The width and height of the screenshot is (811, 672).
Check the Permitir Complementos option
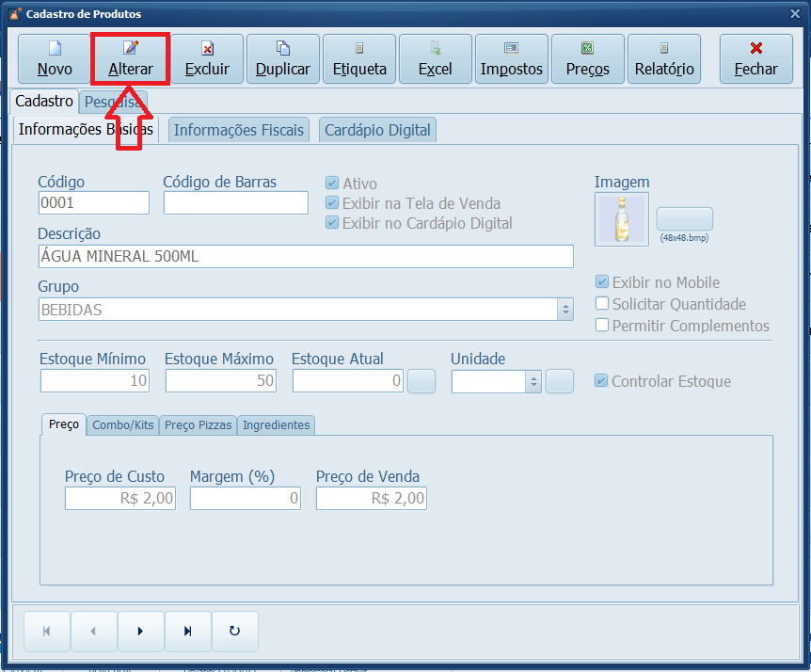click(602, 326)
